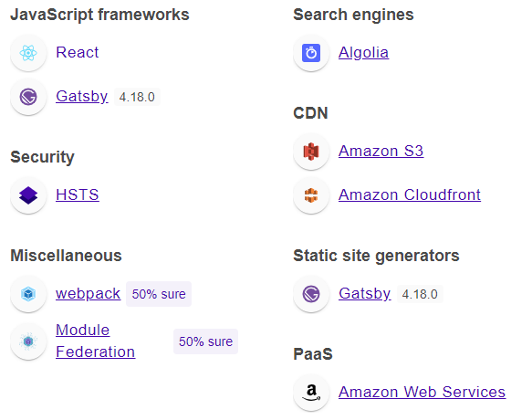Click the Amazon Web Services logo icon
This screenshot has height=420, width=532.
(x=311, y=393)
